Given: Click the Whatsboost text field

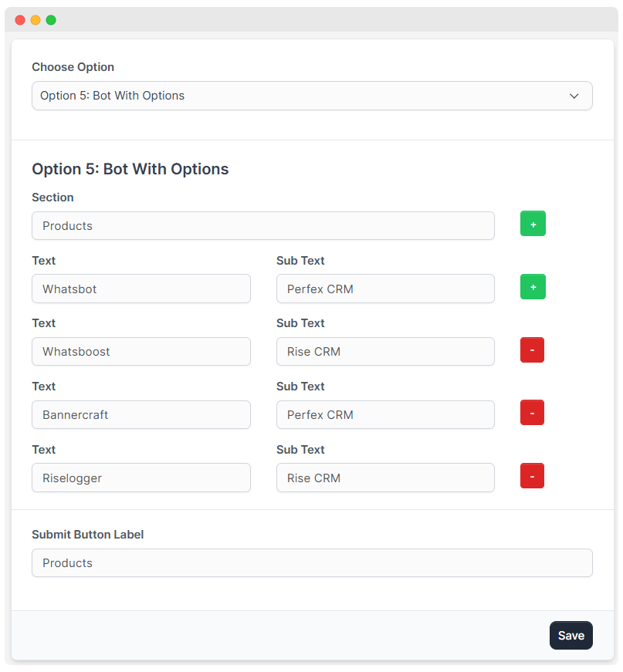Looking at the screenshot, I should (x=141, y=351).
